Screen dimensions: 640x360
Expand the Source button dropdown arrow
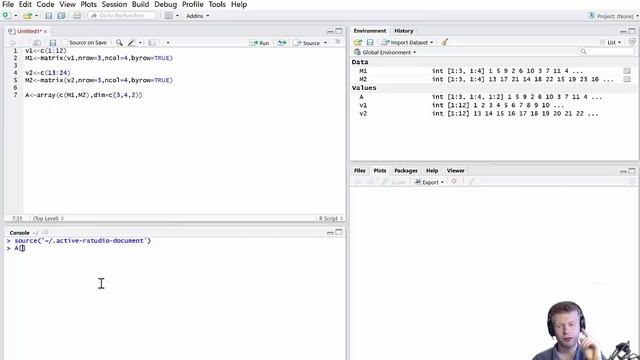pyautogui.click(x=325, y=43)
